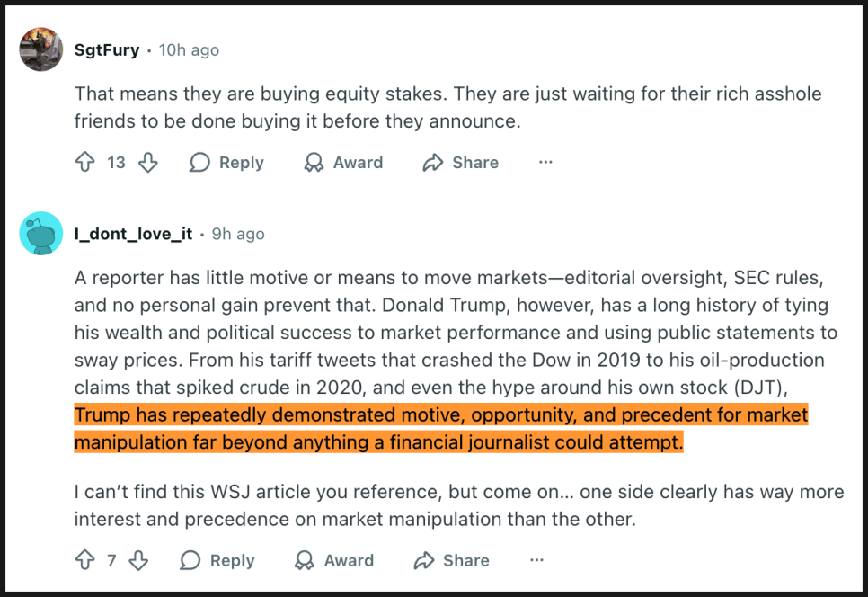Downvote SgtFury's comment
The width and height of the screenshot is (868, 597).
pos(148,163)
